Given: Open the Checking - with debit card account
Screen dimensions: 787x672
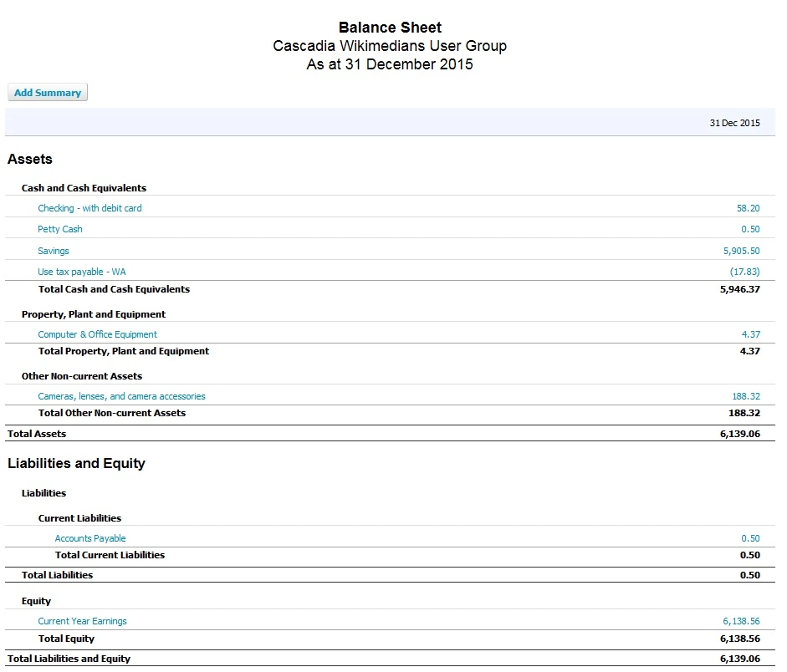Looking at the screenshot, I should pyautogui.click(x=89, y=208).
